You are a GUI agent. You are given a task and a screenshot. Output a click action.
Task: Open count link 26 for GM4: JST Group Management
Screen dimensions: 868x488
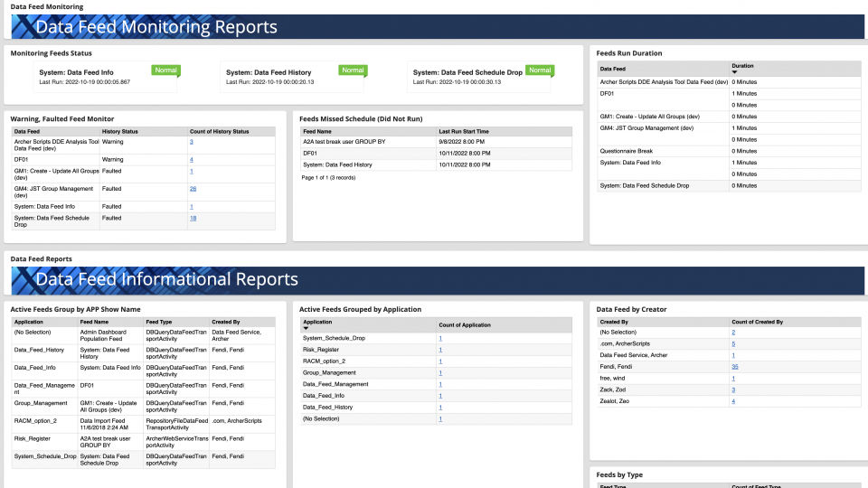(193, 189)
